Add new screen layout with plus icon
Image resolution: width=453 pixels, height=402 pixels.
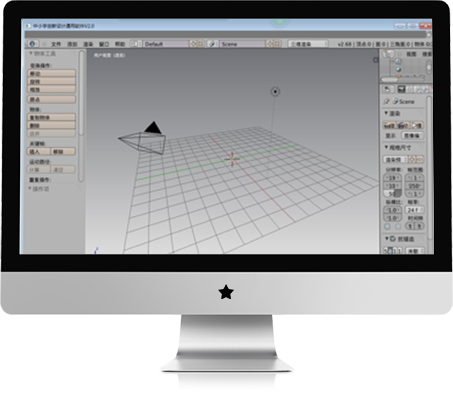point(193,44)
